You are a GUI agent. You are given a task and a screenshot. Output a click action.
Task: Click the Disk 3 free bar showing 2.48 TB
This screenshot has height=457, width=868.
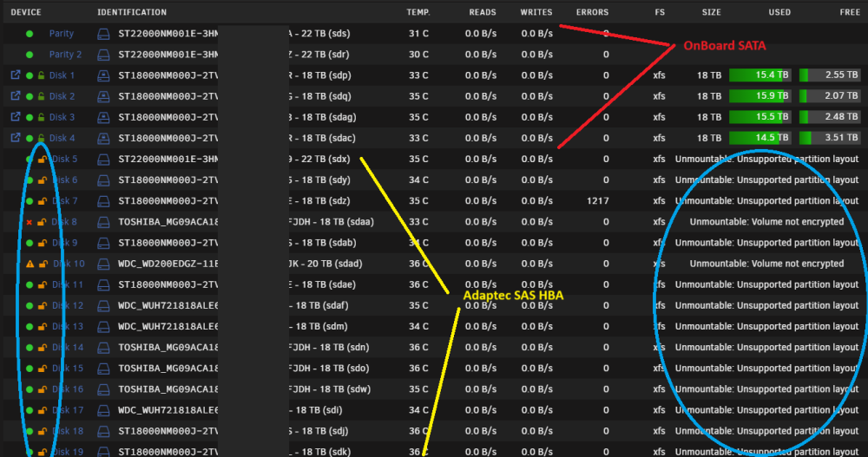(830, 117)
